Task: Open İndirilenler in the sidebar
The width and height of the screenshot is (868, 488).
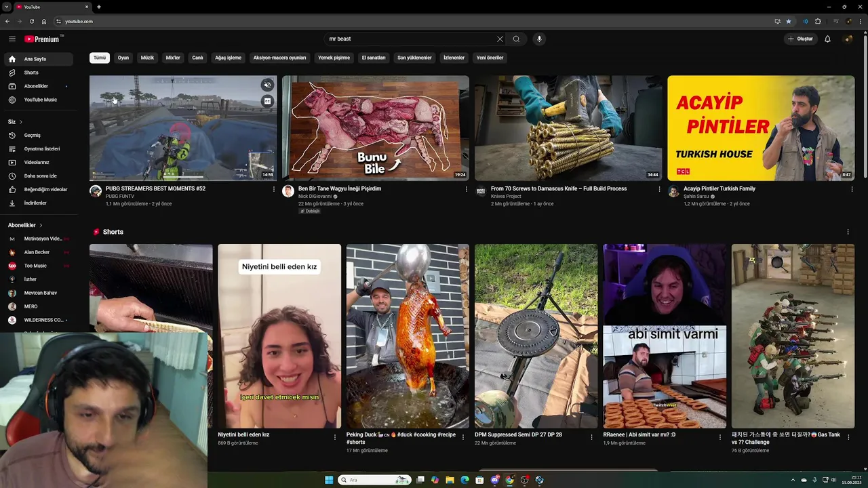Action: click(39, 203)
